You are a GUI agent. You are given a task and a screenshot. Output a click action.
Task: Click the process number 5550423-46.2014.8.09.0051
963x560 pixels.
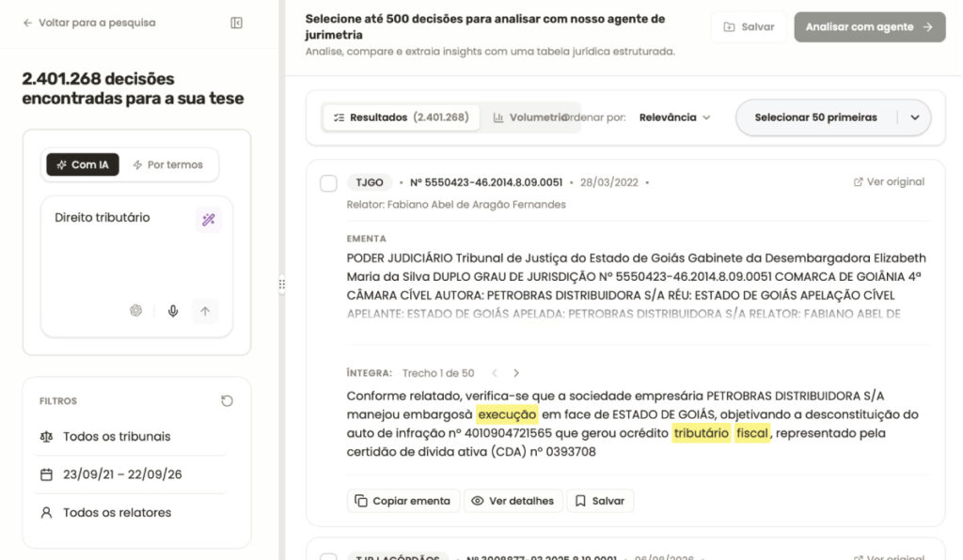click(486, 182)
